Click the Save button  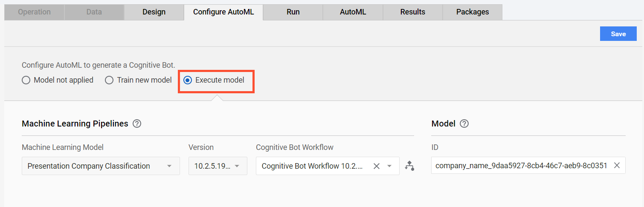pyautogui.click(x=618, y=34)
